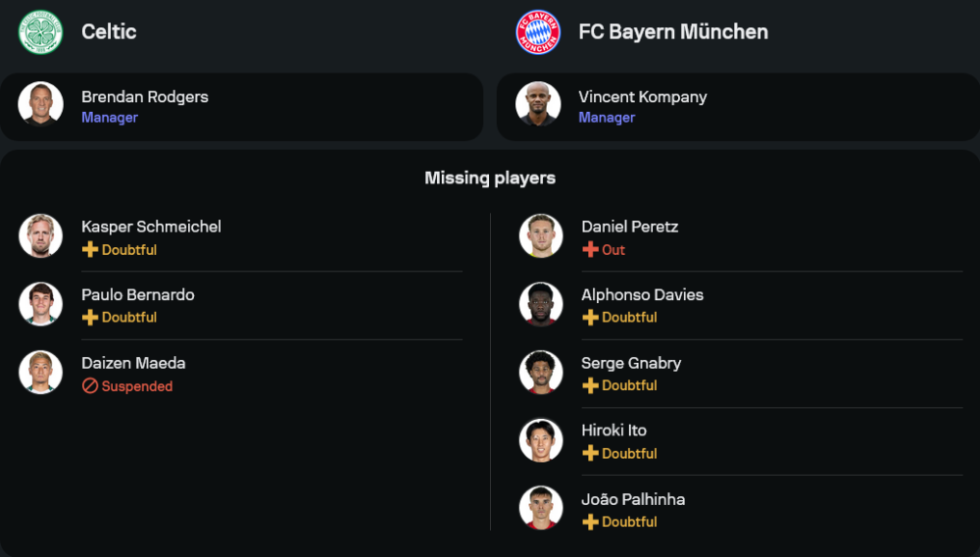Click the doubtful cross icon under Serge Gnabry
Viewport: 980px width, 557px height.
pyautogui.click(x=590, y=386)
